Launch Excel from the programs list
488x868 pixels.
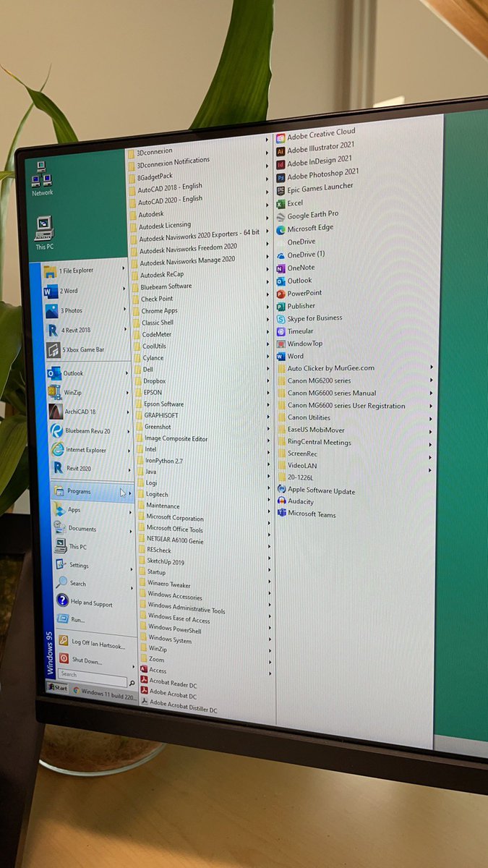tap(290, 203)
